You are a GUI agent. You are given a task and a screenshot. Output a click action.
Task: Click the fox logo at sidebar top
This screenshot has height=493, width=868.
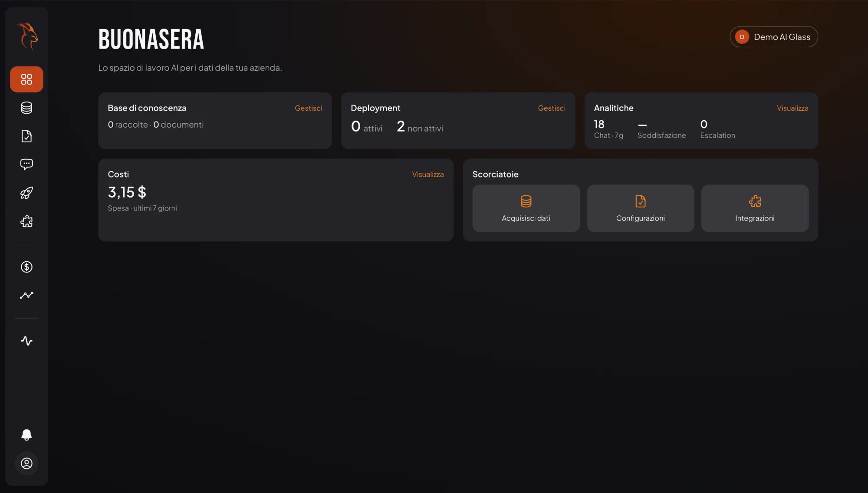(x=27, y=36)
